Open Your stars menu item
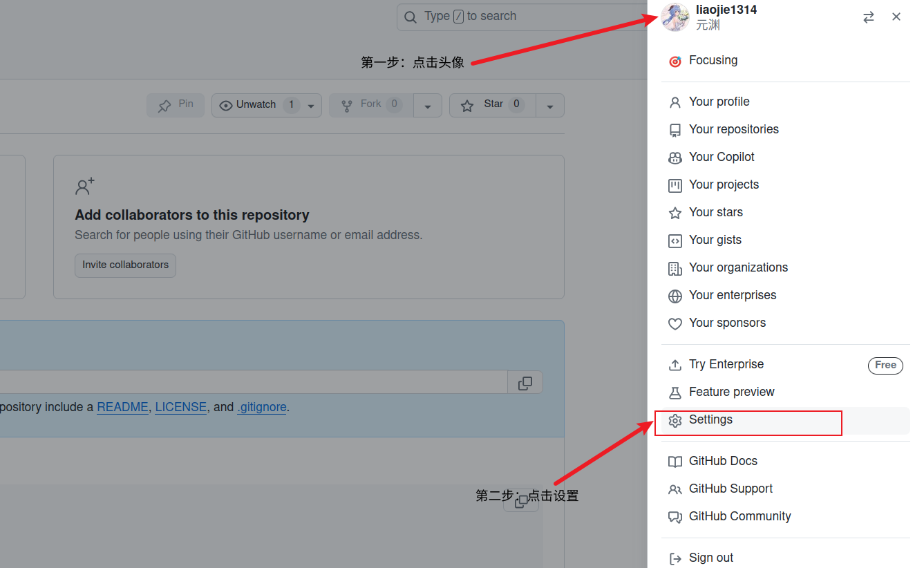Image resolution: width=924 pixels, height=568 pixels. (786, 213)
